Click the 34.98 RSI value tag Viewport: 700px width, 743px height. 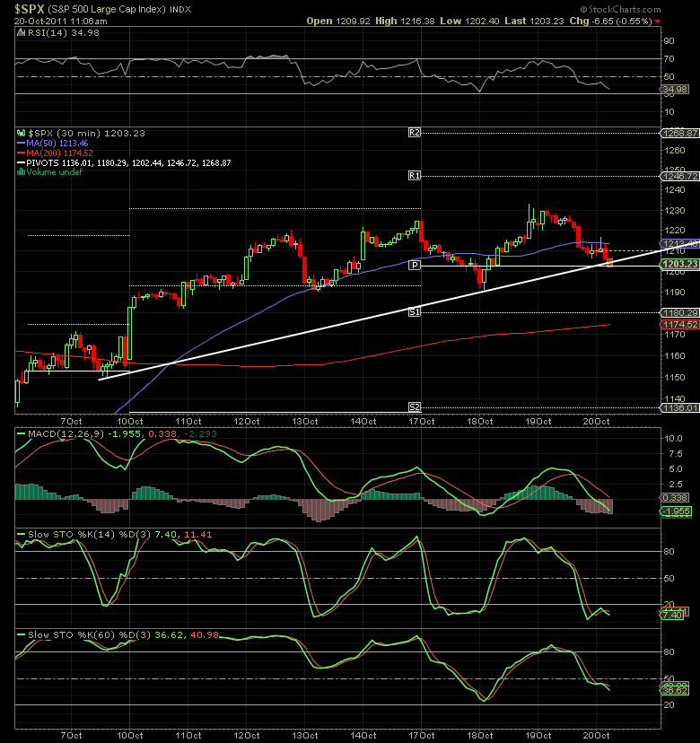(x=675, y=89)
